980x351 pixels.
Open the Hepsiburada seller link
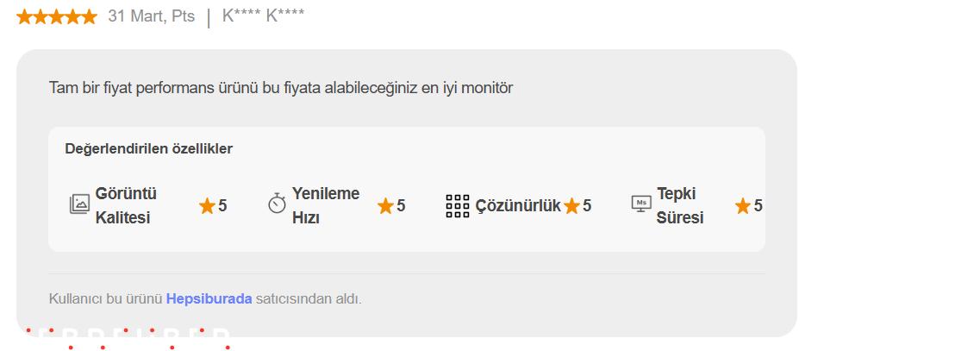pos(209,299)
